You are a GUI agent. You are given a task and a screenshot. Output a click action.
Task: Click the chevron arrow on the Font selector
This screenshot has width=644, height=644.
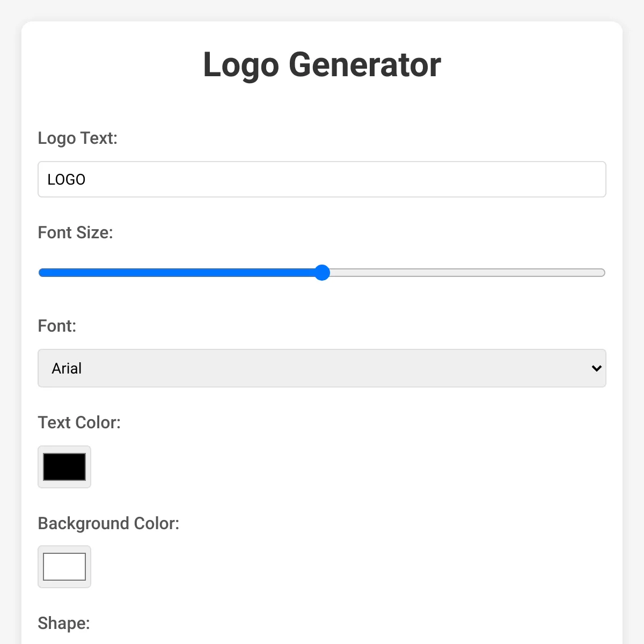[596, 368]
